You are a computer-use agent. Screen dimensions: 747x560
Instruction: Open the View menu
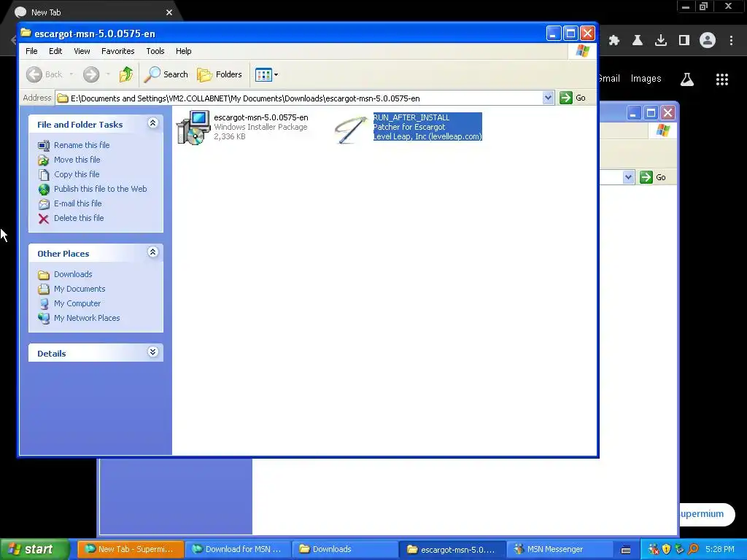coord(82,51)
